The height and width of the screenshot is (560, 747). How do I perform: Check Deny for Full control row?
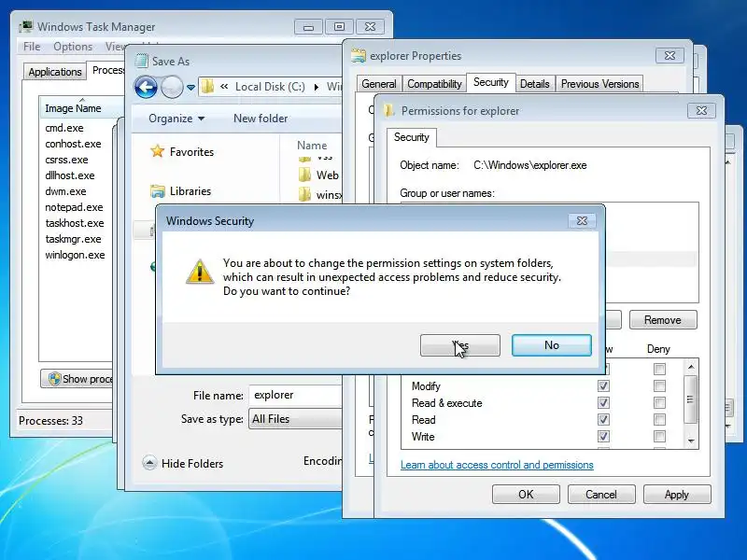659,369
